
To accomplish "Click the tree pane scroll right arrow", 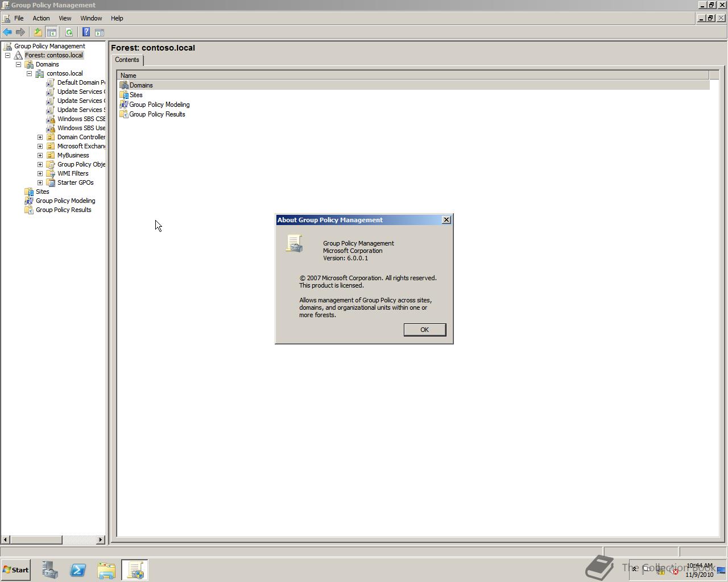I will click(x=101, y=539).
